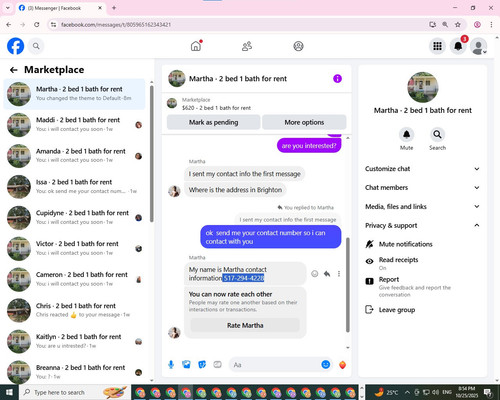The width and height of the screenshot is (500, 400).
Task: Click the Mark as pending button
Action: pos(213,122)
